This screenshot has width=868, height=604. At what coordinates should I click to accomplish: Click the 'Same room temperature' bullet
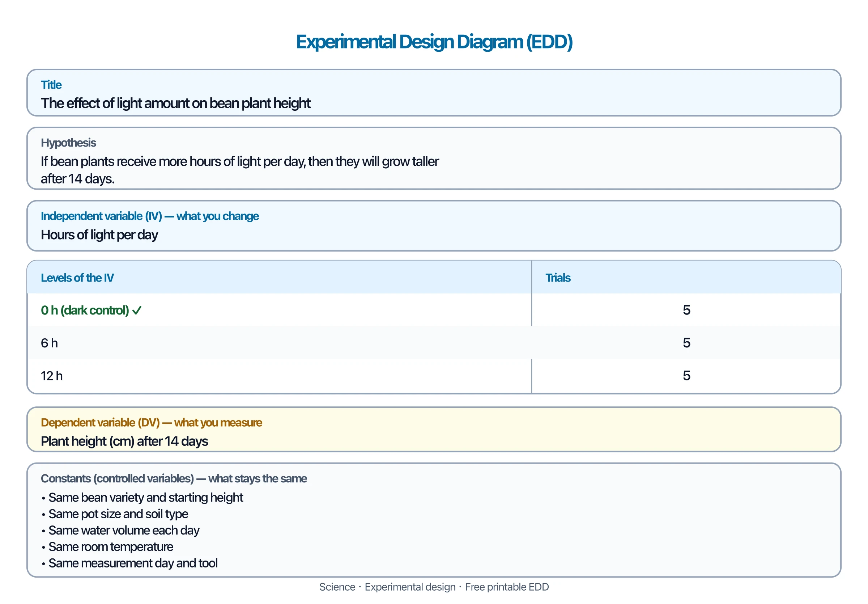(x=107, y=546)
